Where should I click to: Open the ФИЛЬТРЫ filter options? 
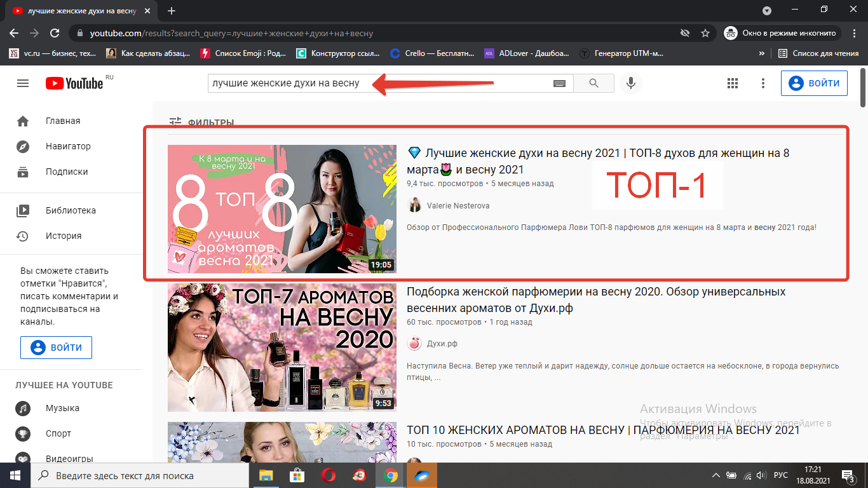click(x=201, y=122)
